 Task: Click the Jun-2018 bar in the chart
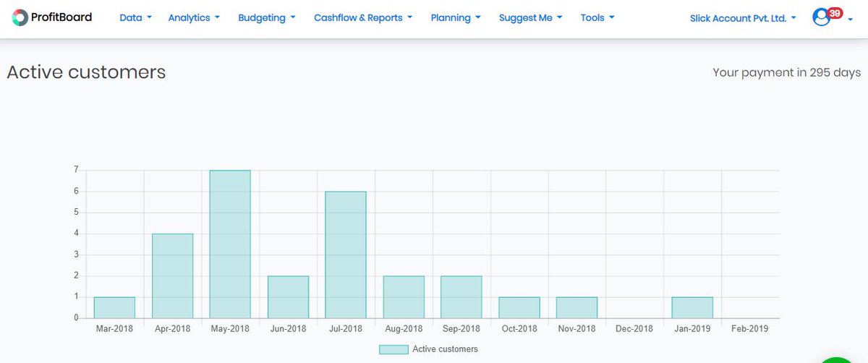coord(288,297)
